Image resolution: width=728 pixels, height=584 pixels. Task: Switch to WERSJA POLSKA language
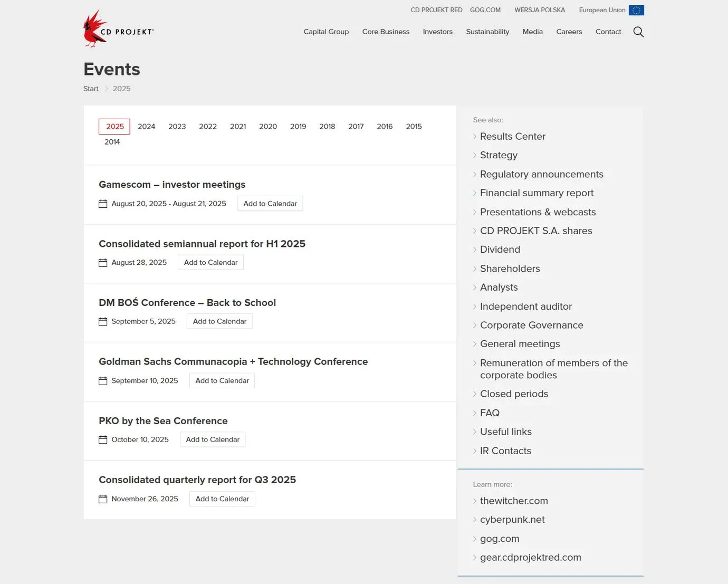pyautogui.click(x=540, y=10)
